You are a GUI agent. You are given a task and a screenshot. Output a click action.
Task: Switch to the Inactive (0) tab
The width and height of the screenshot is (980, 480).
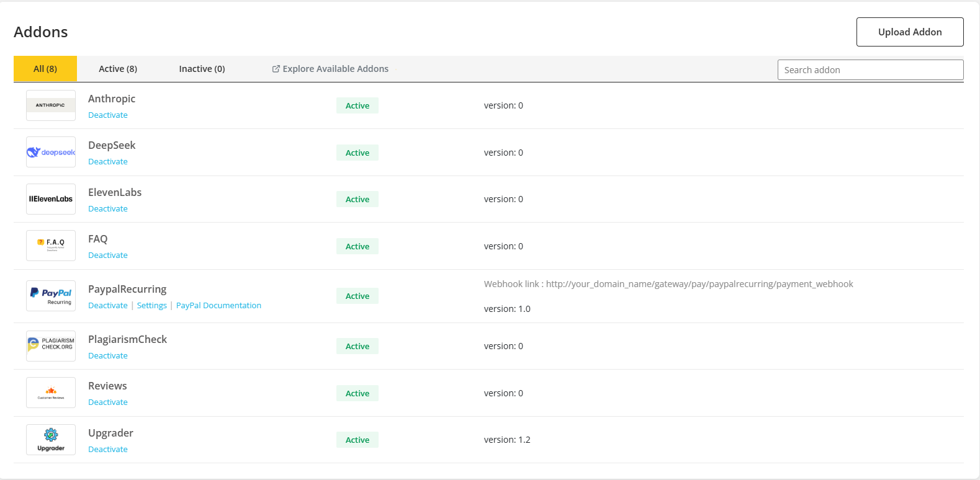(202, 69)
